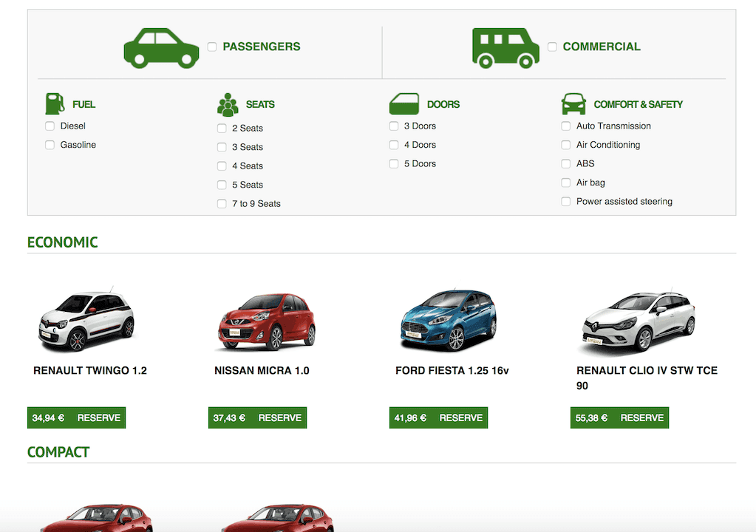Click the fuel pump icon above Fuel filters
Viewport: 756px width, 532px height.
pos(53,103)
